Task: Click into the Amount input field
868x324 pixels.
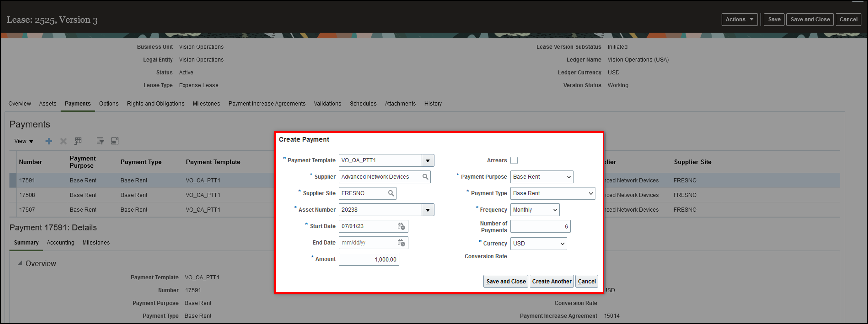Action: 369,259
